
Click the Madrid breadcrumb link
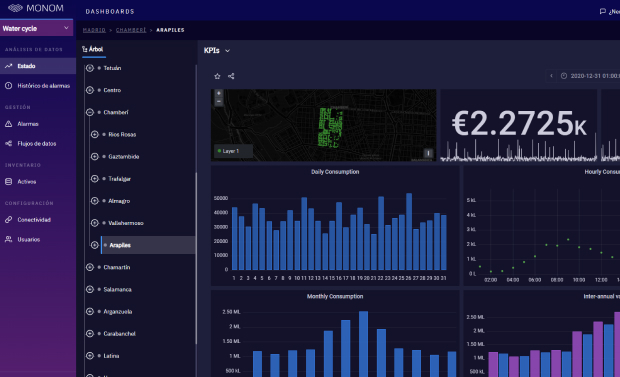pyautogui.click(x=94, y=30)
